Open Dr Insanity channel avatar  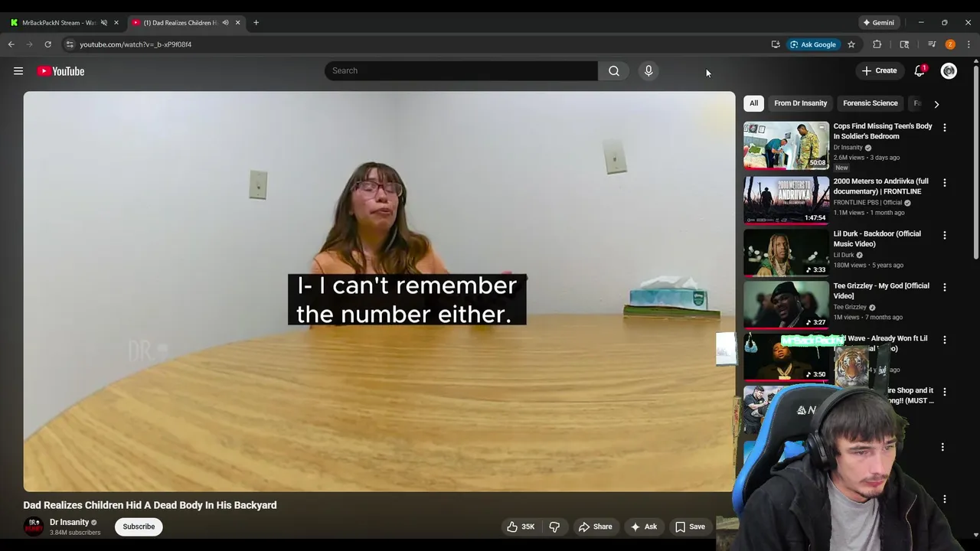coord(33,527)
